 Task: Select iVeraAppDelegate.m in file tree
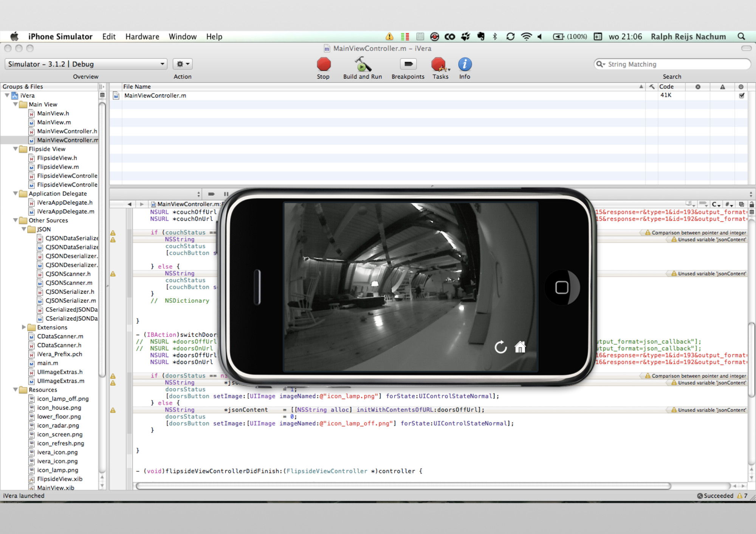(x=65, y=211)
